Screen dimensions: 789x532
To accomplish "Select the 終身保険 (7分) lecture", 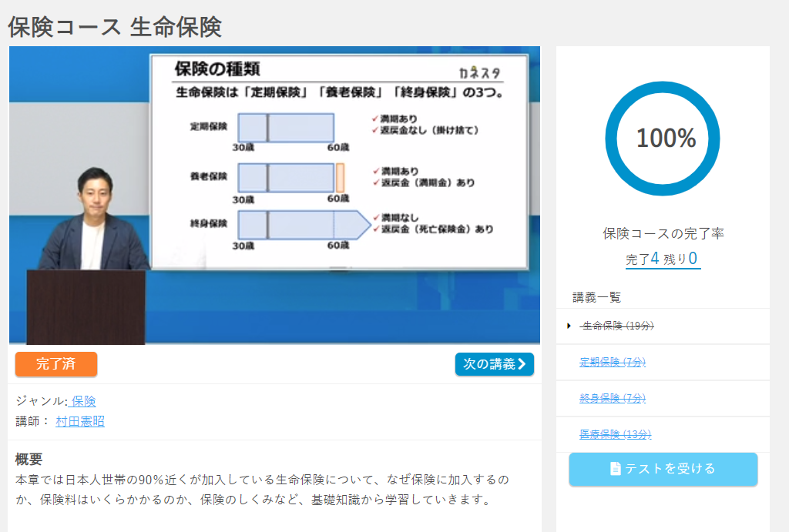I will pyautogui.click(x=613, y=399).
